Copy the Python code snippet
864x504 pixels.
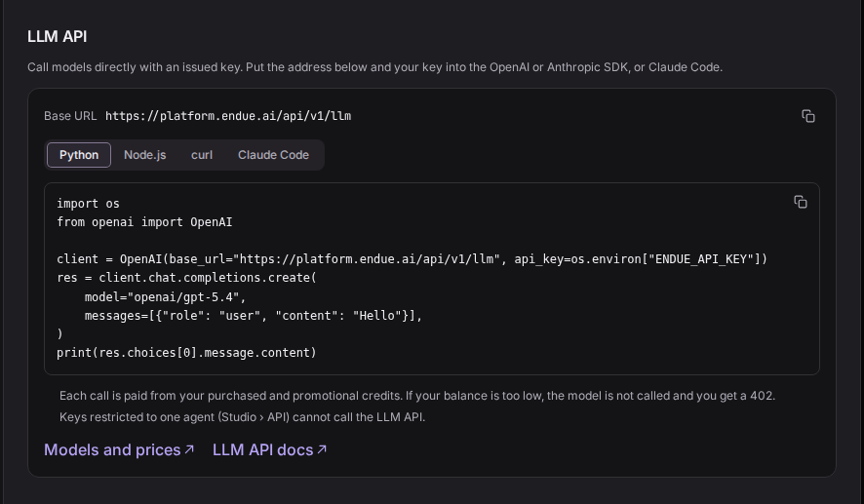coord(800,202)
